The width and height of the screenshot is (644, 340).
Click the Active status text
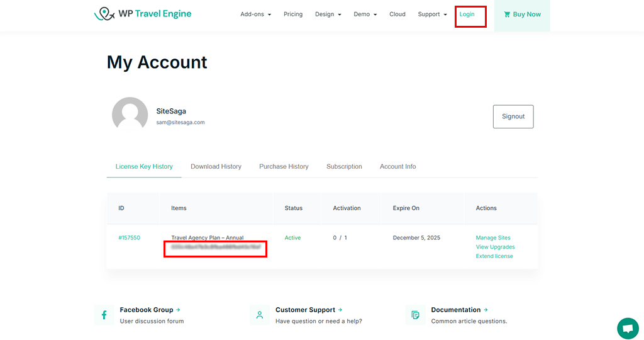pos(292,237)
